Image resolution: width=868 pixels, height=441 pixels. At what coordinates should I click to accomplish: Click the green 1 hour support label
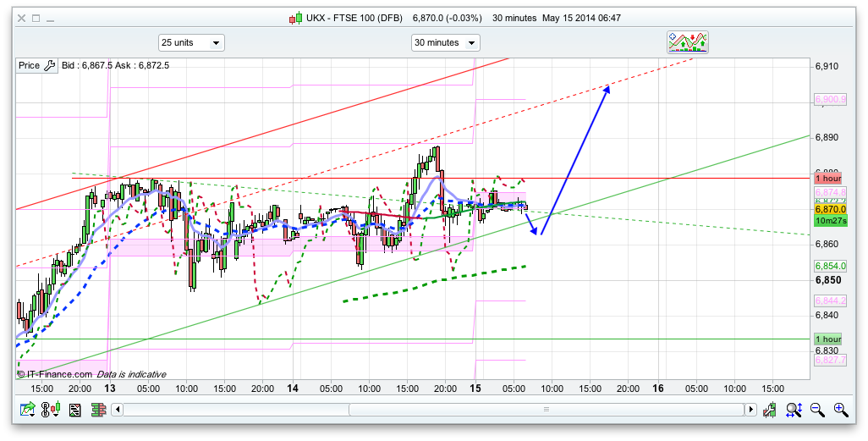tap(829, 339)
